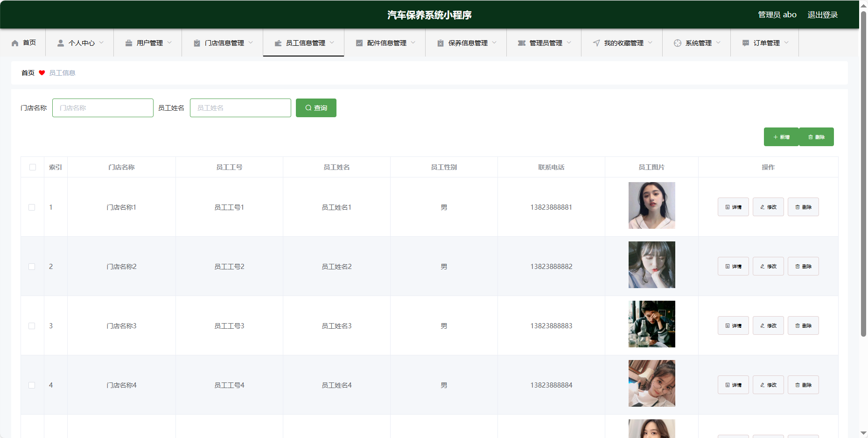
Task: Click 退出登录 to log out
Action: (823, 15)
